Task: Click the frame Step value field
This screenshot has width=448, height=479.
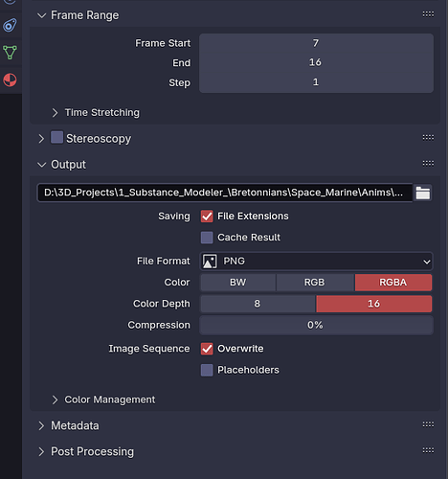Action: (x=316, y=82)
